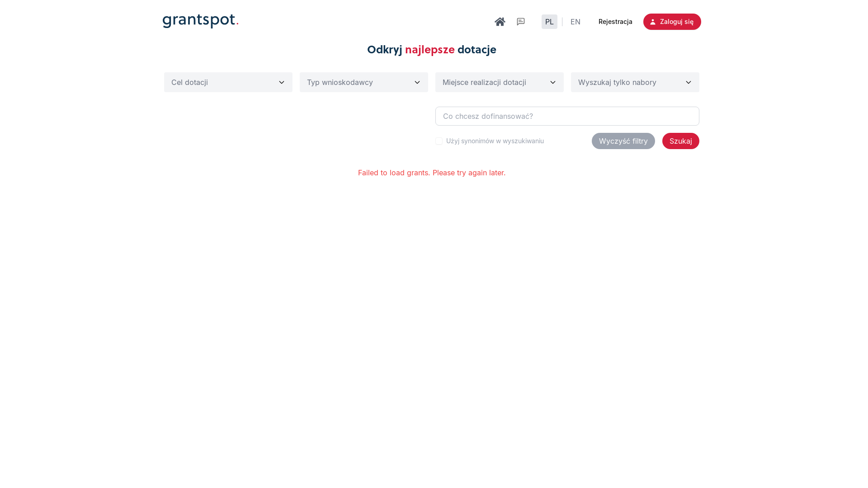
Task: Open Wyszukaj tylko nabory dropdown
Action: point(635,82)
